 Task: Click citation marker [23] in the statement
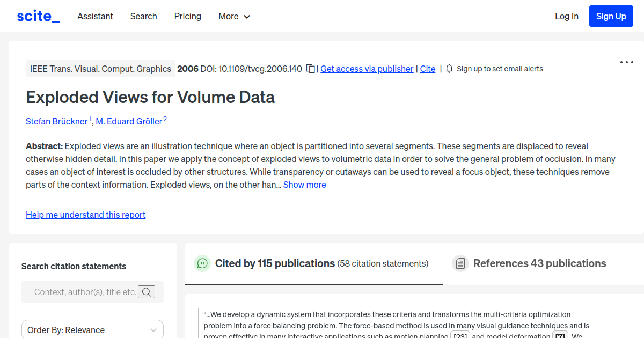460,336
